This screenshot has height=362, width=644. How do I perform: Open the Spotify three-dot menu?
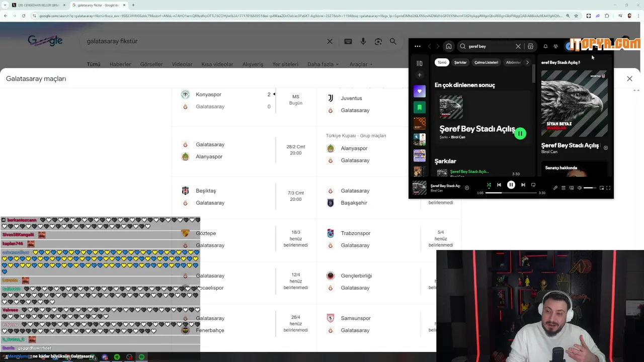coord(418,46)
